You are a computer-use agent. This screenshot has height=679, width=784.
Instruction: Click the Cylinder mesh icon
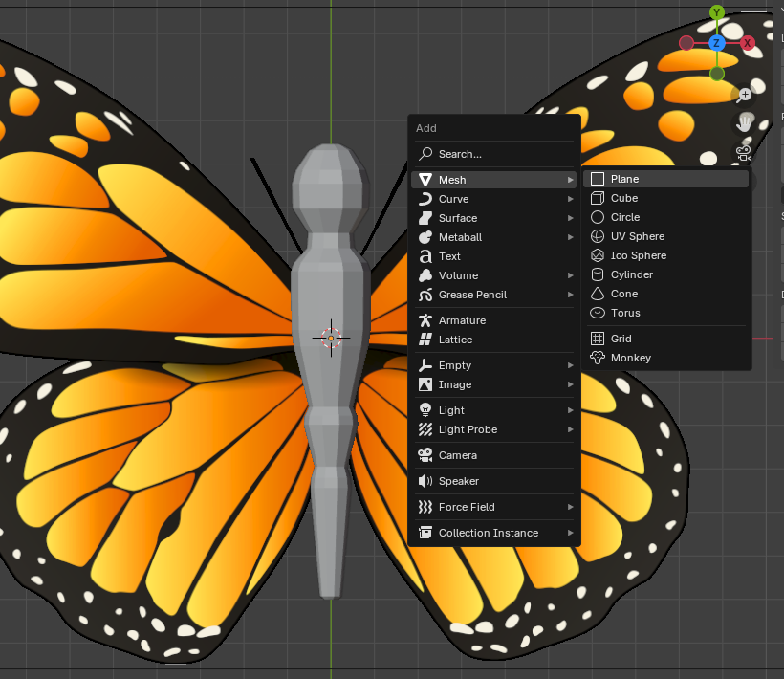[598, 274]
